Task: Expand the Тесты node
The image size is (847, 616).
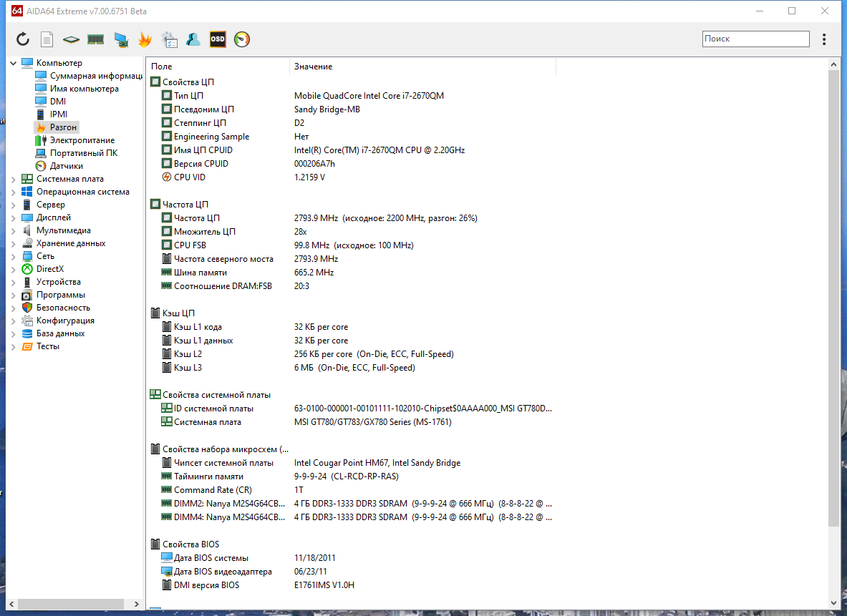Action: pyautogui.click(x=13, y=346)
